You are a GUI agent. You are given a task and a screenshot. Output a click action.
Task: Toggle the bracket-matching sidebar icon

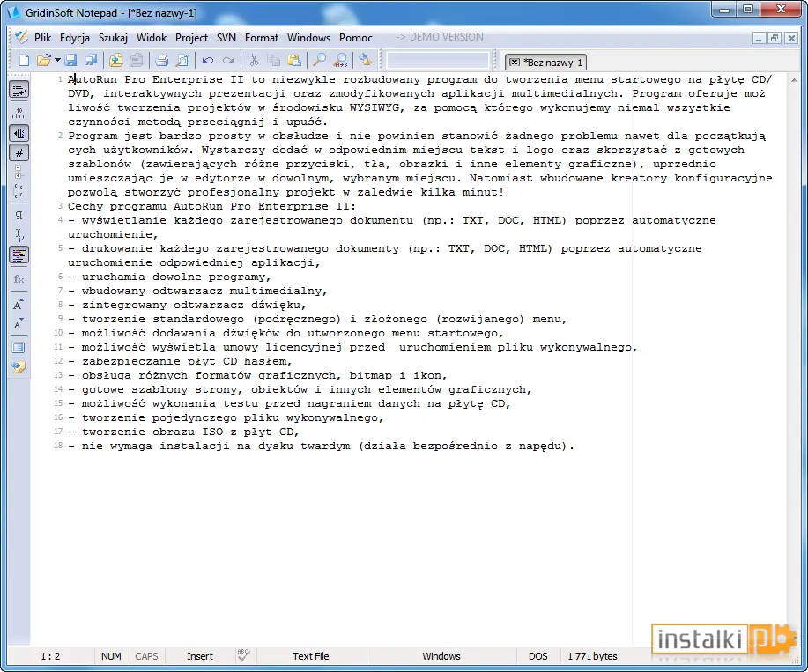pyautogui.click(x=19, y=191)
